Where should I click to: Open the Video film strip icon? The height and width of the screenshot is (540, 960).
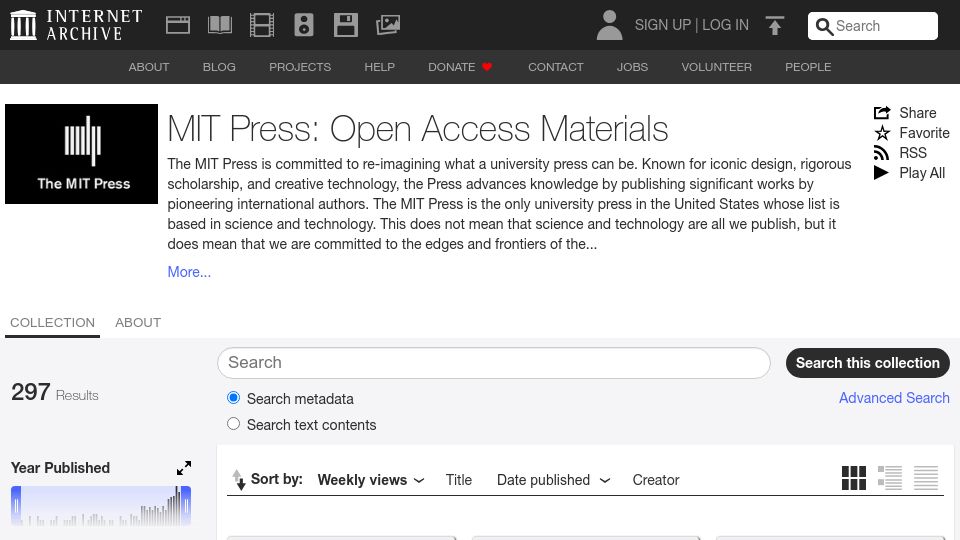pos(262,25)
